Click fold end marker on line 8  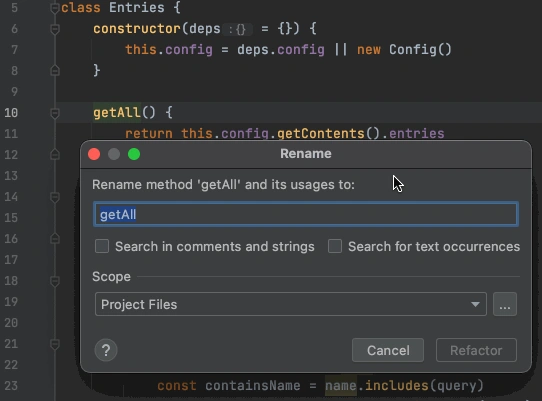(55, 71)
